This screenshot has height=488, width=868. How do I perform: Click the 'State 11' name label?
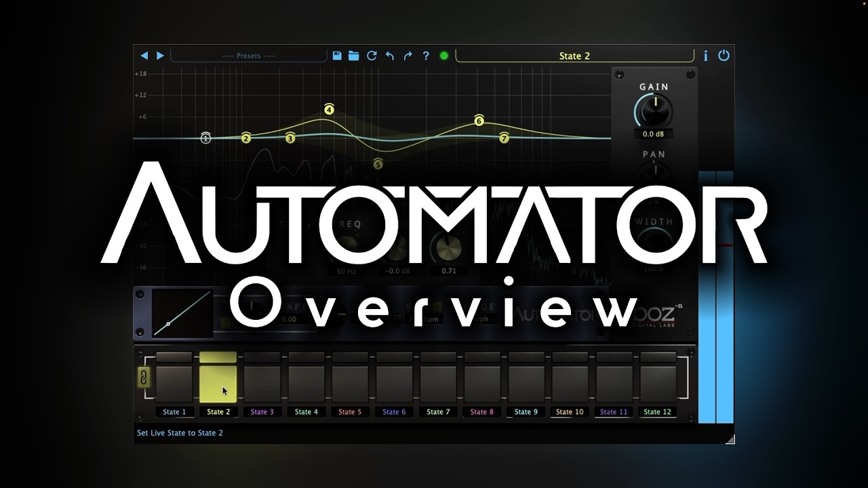[614, 411]
